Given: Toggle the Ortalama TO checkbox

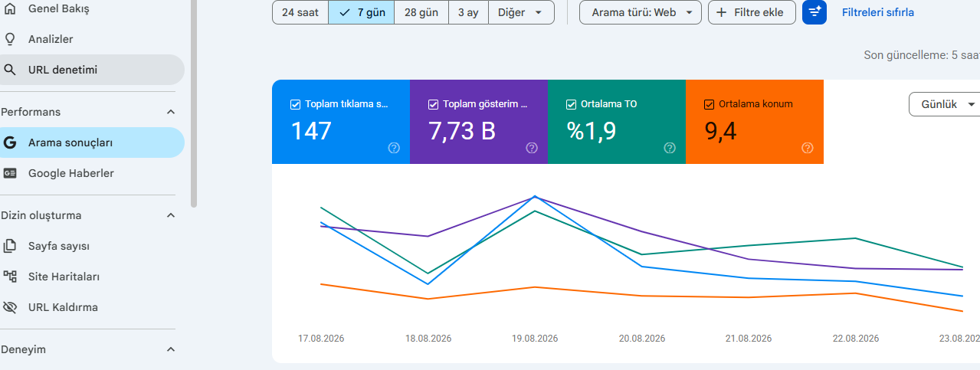Looking at the screenshot, I should pos(571,104).
